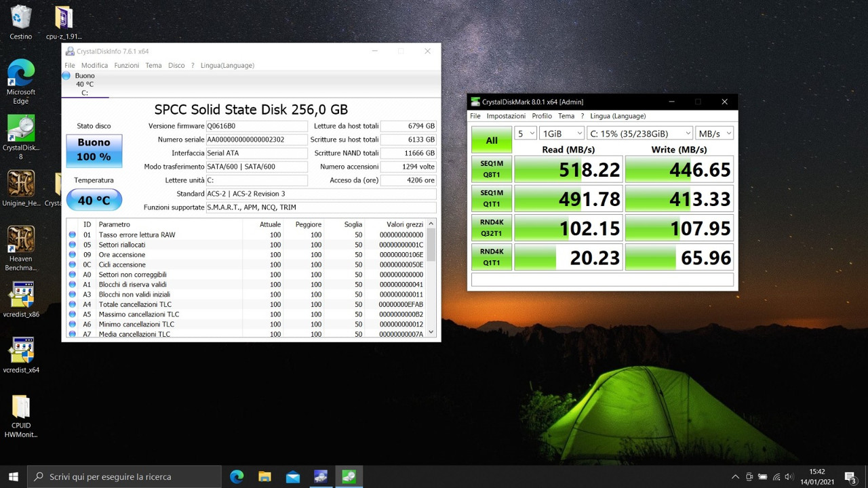The height and width of the screenshot is (488, 868).
Task: Click the serial number field
Action: 256,140
